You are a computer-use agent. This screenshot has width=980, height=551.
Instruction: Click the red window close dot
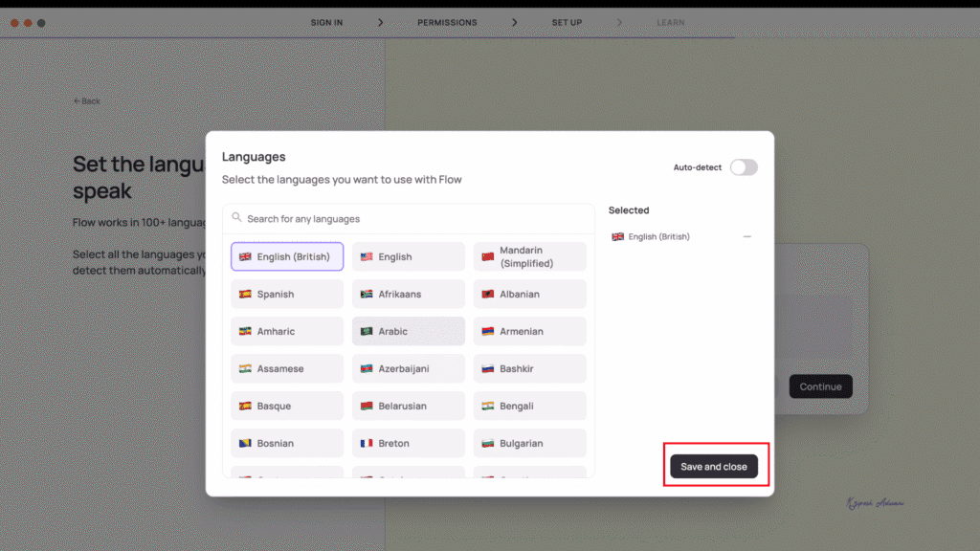pyautogui.click(x=14, y=23)
